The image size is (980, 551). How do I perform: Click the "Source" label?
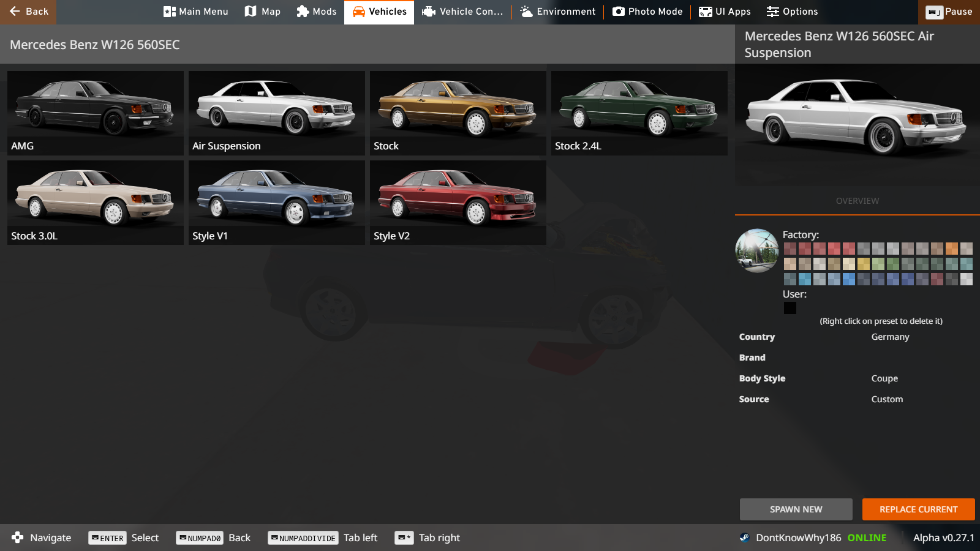(x=754, y=399)
